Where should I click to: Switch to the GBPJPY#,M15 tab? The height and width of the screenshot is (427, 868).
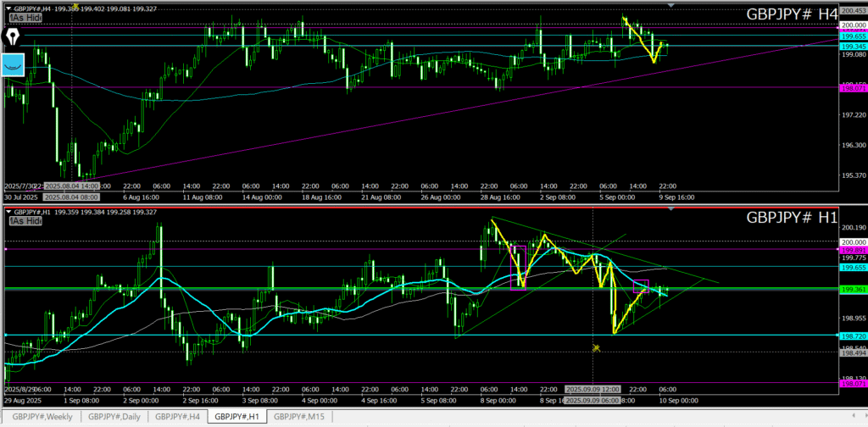(x=298, y=417)
